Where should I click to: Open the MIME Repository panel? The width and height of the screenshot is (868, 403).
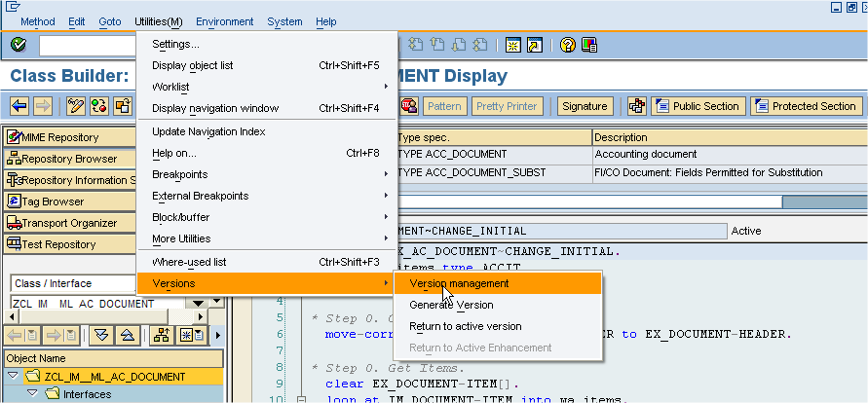[70, 137]
